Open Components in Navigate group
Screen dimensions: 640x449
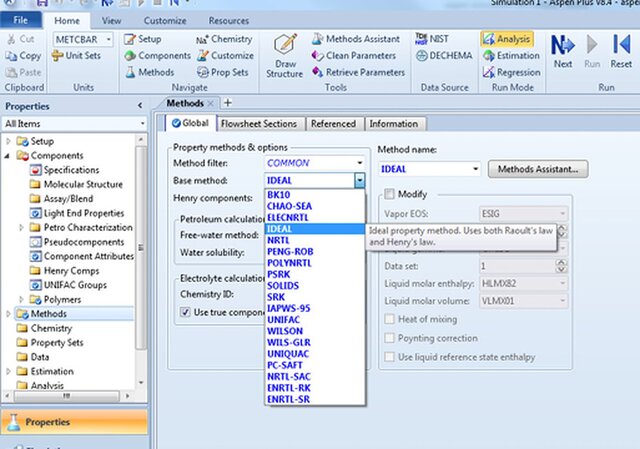click(x=158, y=56)
